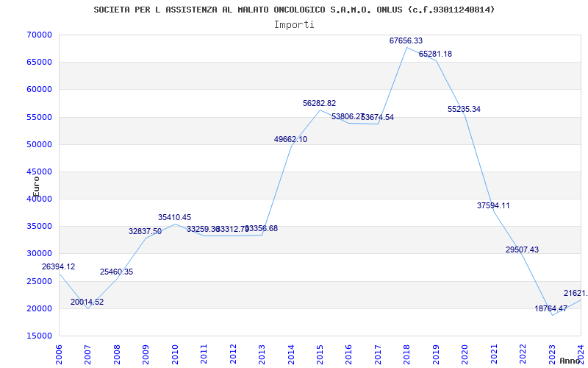Click the 2014 year label

click(x=290, y=354)
